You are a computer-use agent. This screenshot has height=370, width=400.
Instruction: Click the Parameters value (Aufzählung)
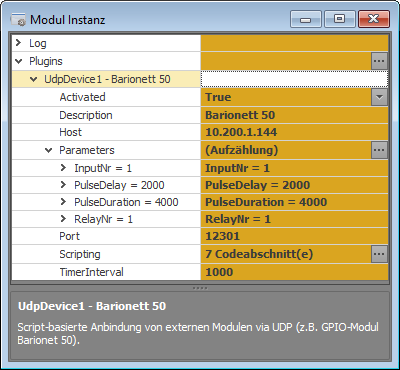242,150
